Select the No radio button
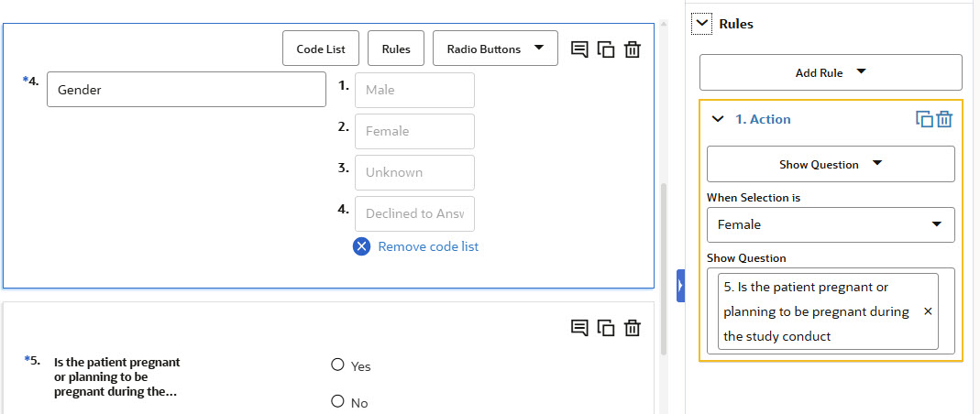980x414 pixels. [337, 401]
